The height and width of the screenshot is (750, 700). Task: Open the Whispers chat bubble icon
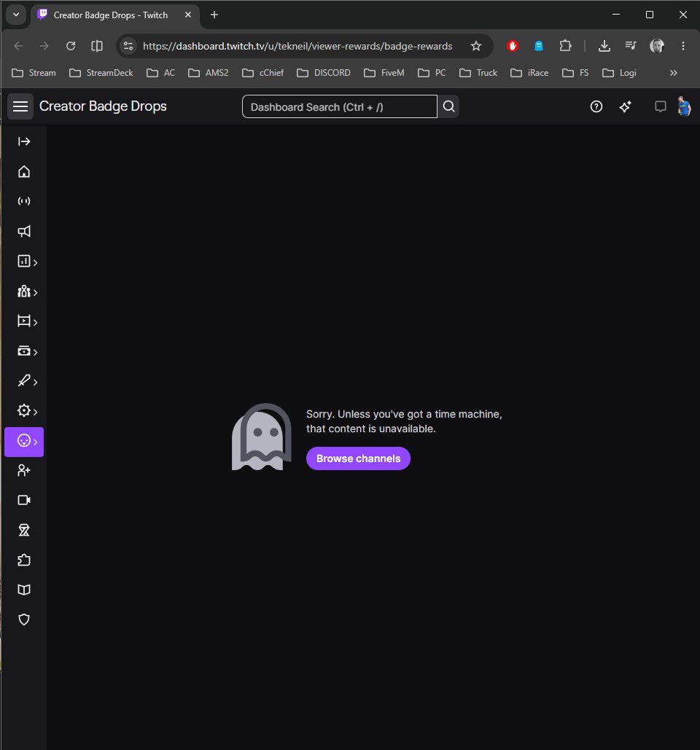[661, 106]
